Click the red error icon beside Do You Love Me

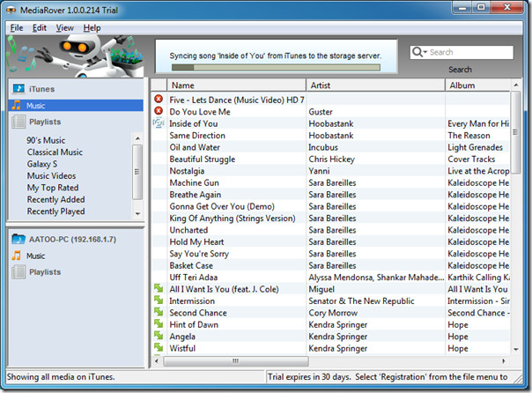159,112
